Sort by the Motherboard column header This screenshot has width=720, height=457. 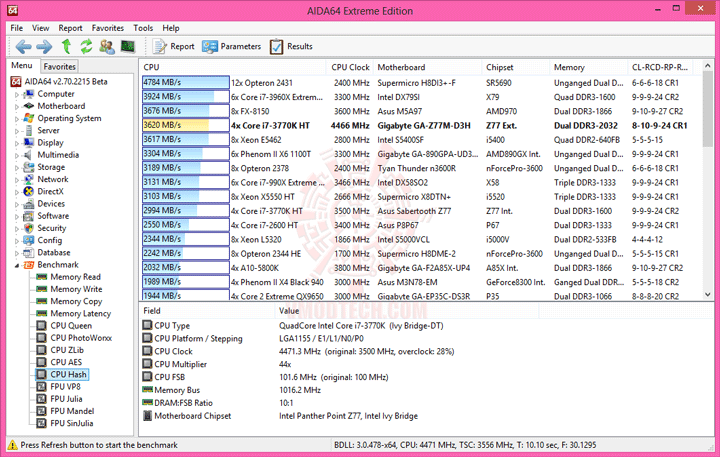(x=428, y=67)
